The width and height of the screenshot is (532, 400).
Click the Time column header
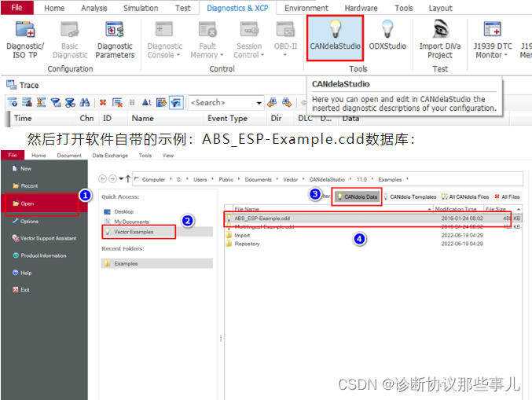coord(23,119)
